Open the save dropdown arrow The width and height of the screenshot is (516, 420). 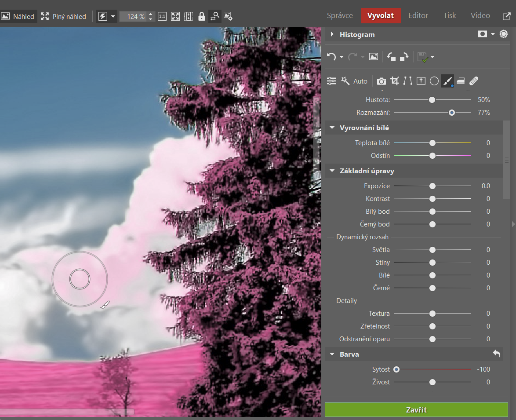pos(432,57)
